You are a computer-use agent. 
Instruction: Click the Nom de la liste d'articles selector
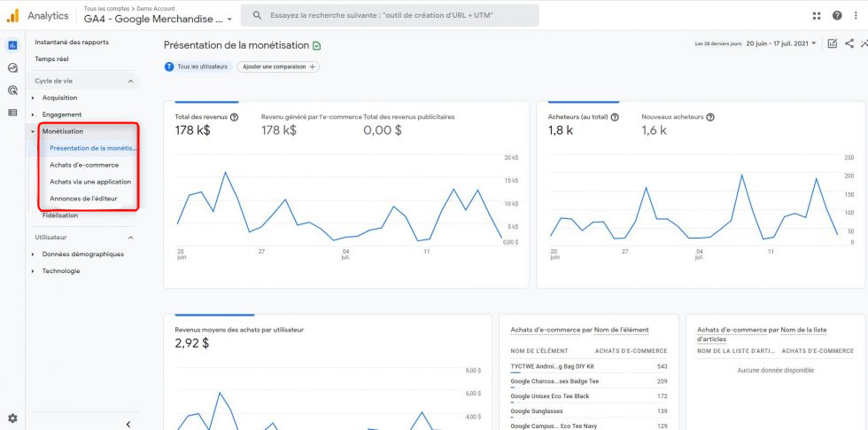click(762, 335)
